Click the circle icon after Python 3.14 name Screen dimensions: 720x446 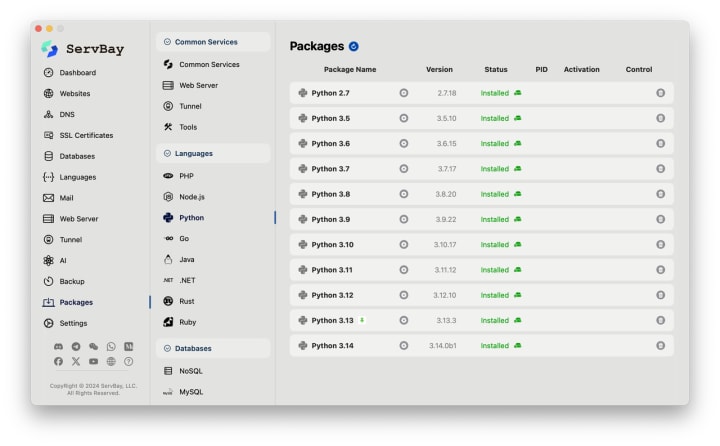tap(404, 345)
